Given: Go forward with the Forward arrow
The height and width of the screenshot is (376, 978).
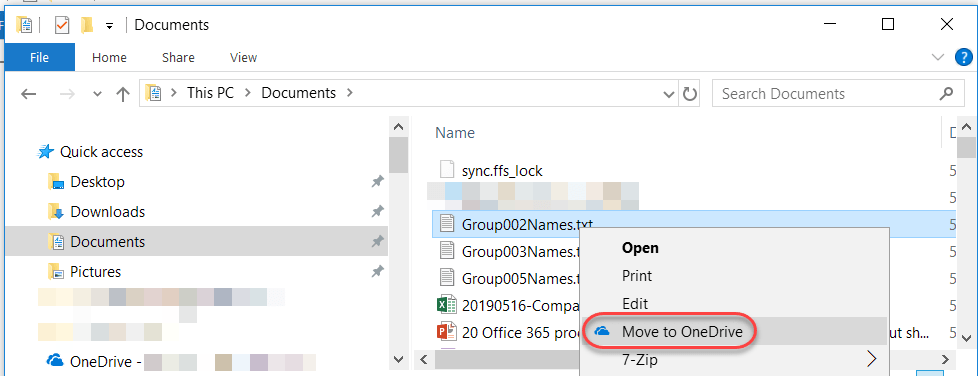Looking at the screenshot, I should tap(67, 94).
